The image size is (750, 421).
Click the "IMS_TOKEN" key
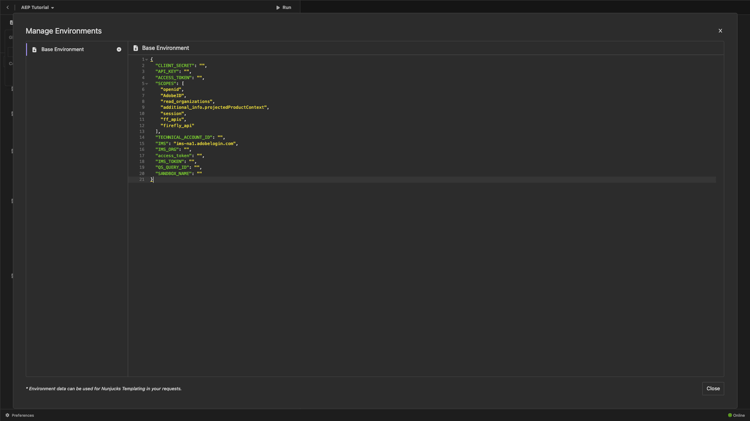coord(169,161)
